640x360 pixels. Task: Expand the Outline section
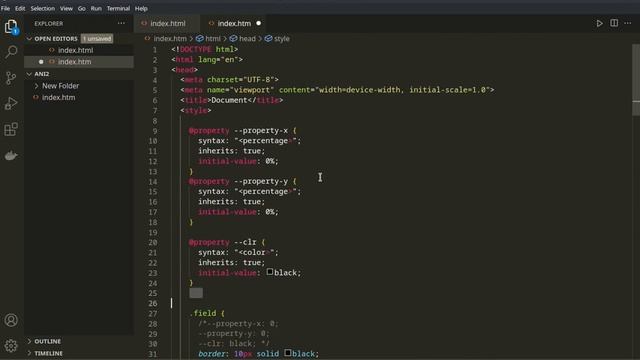(x=29, y=341)
